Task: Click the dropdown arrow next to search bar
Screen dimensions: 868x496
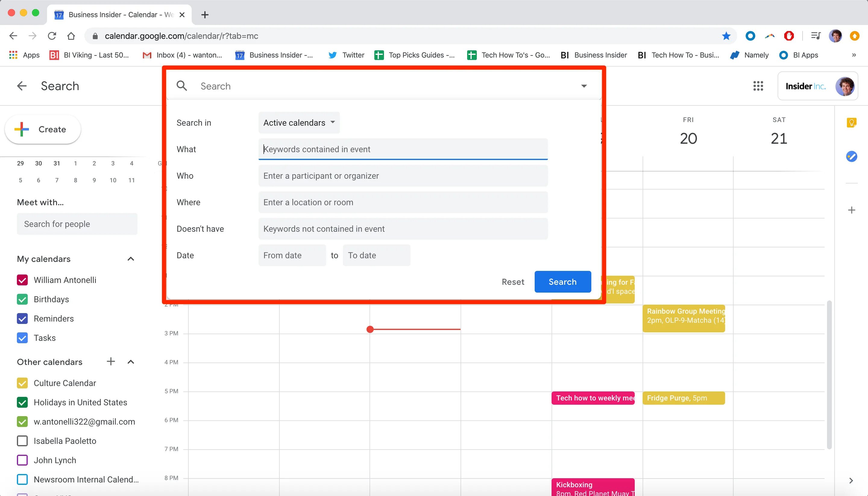Action: (583, 86)
